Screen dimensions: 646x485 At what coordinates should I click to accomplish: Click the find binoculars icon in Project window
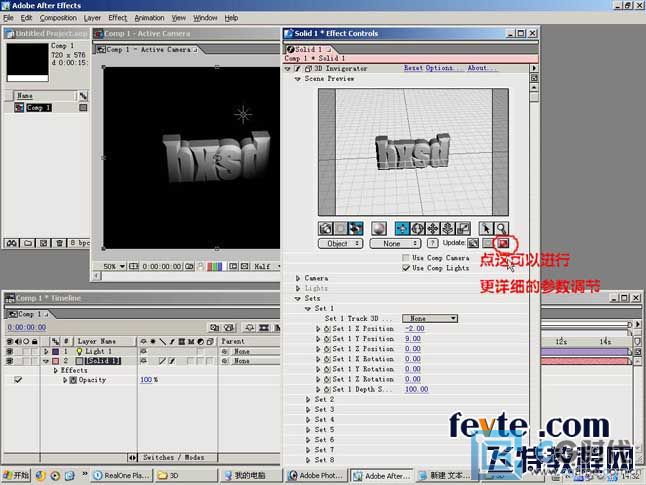(12, 243)
